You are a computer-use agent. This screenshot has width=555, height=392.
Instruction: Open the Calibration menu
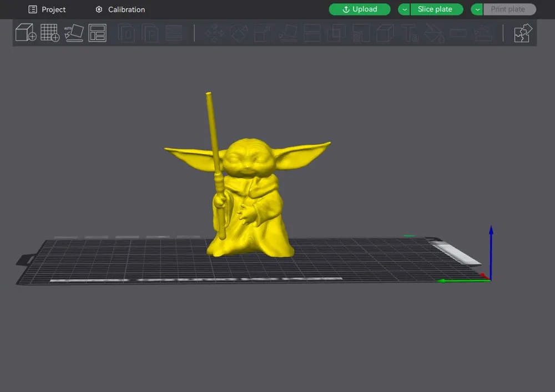pos(120,9)
